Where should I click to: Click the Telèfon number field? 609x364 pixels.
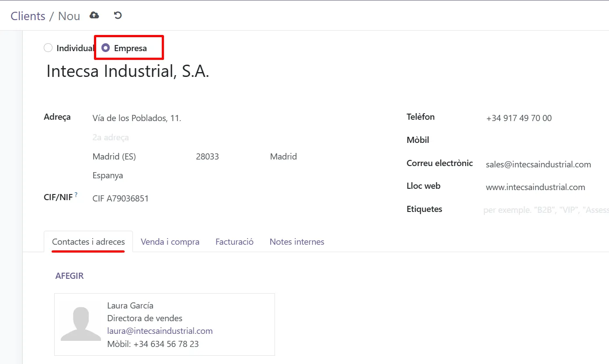click(x=542, y=118)
